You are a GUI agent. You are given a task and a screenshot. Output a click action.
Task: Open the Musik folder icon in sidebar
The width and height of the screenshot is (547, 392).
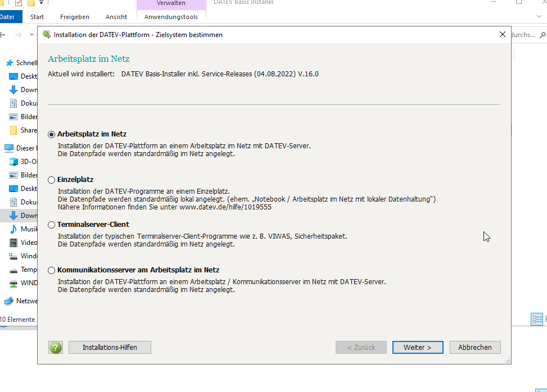click(x=13, y=229)
